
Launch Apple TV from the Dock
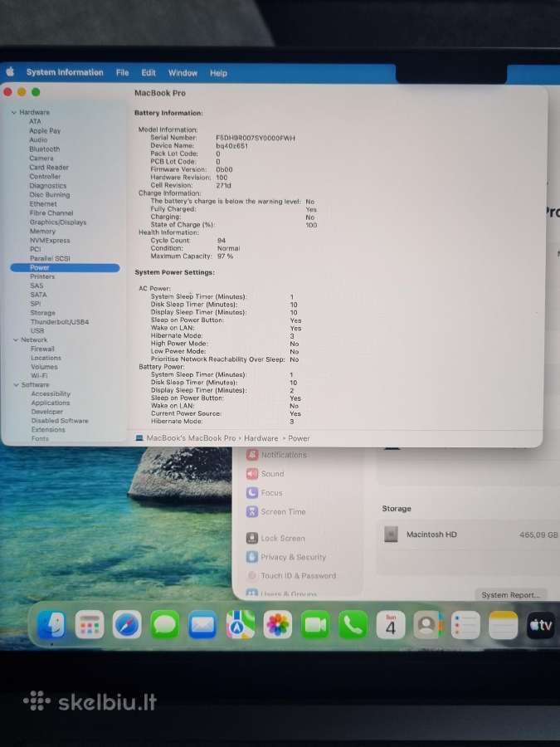541,624
